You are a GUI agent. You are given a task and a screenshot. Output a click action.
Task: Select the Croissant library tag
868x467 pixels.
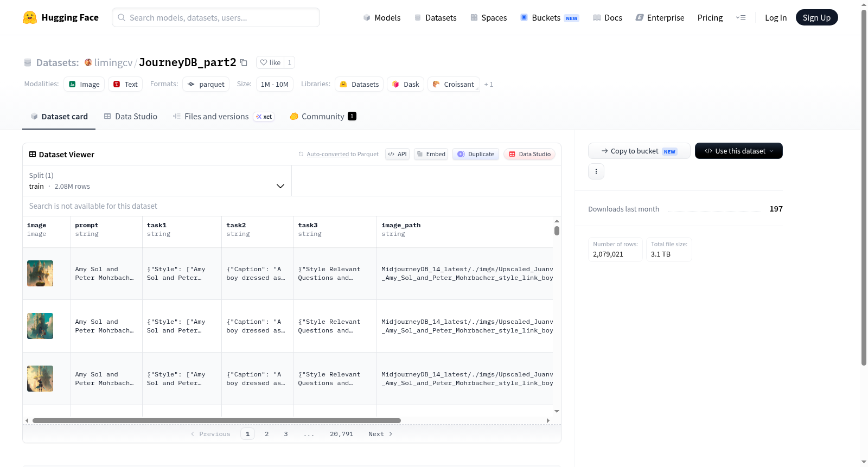coord(454,84)
